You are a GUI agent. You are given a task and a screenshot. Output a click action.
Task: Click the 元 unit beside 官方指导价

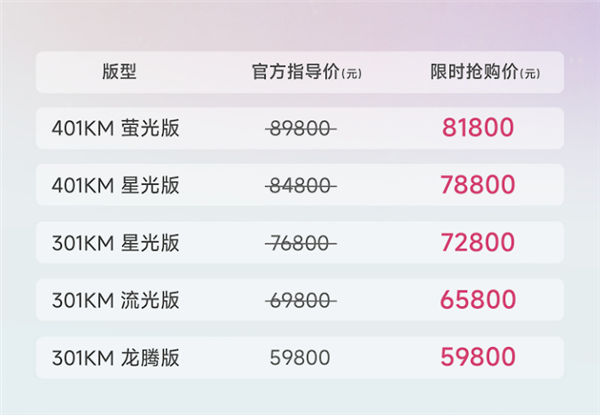tap(352, 74)
